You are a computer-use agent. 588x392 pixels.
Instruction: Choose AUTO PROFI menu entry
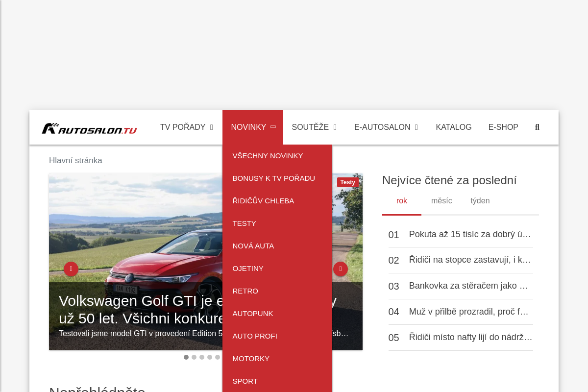277,336
